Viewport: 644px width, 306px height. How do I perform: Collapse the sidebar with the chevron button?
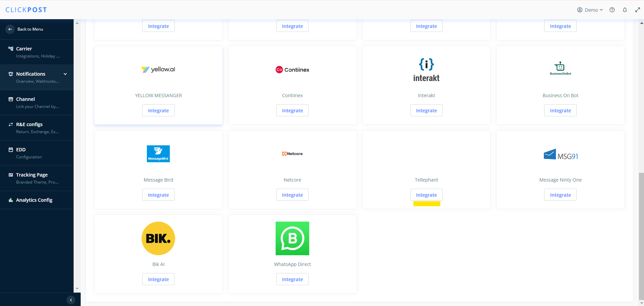click(x=71, y=300)
